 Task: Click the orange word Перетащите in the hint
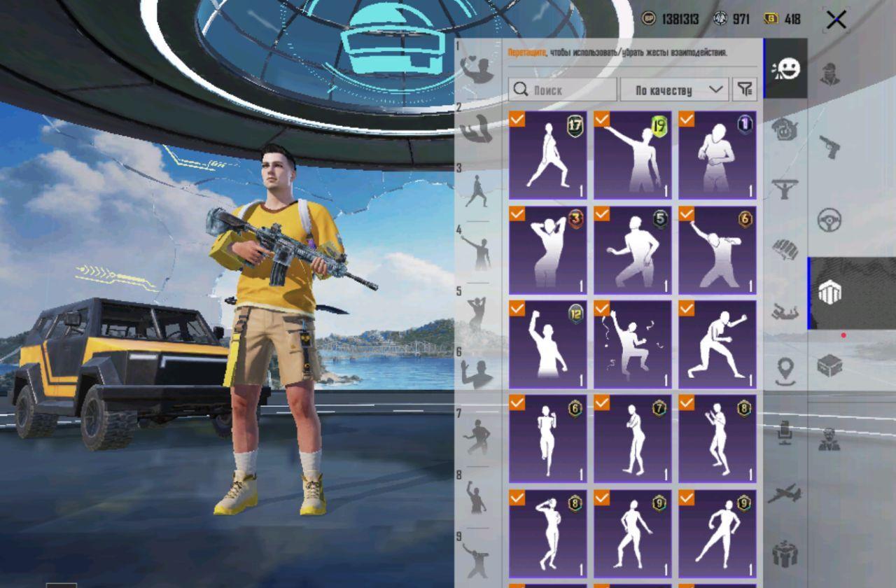(x=527, y=52)
